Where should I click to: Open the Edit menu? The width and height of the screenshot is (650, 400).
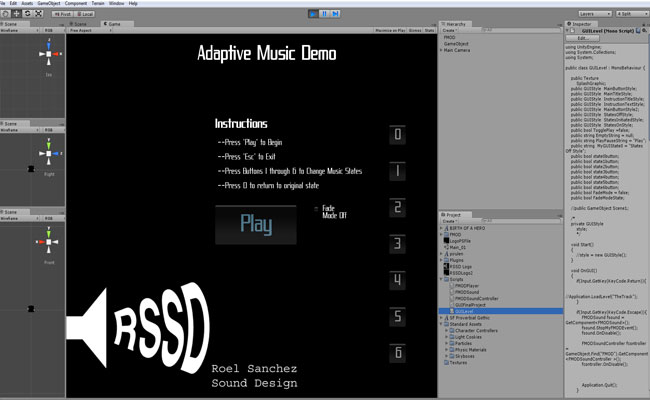(13, 3)
